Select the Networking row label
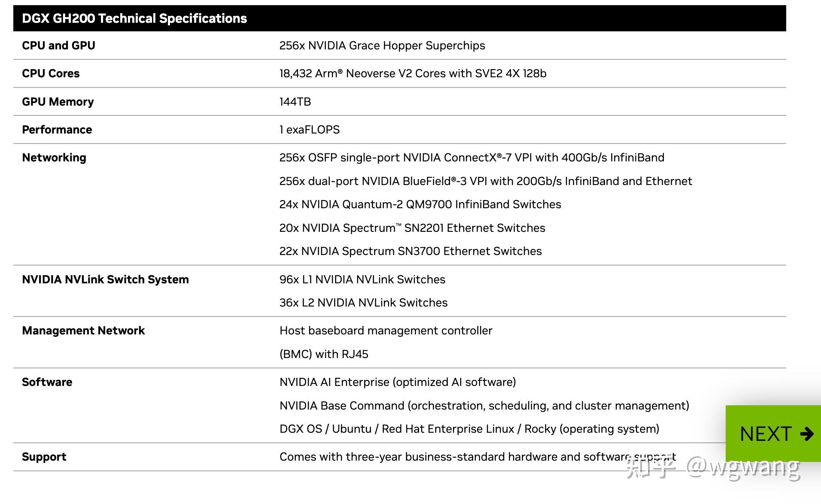821x504 pixels. coord(54,158)
